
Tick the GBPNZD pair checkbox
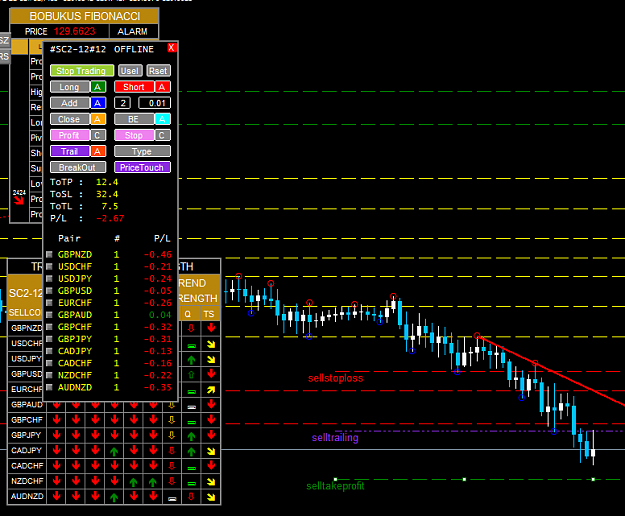(x=49, y=254)
